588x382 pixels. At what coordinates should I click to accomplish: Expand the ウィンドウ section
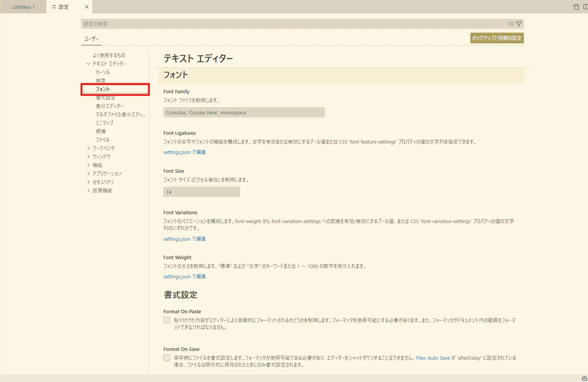[x=88, y=157]
